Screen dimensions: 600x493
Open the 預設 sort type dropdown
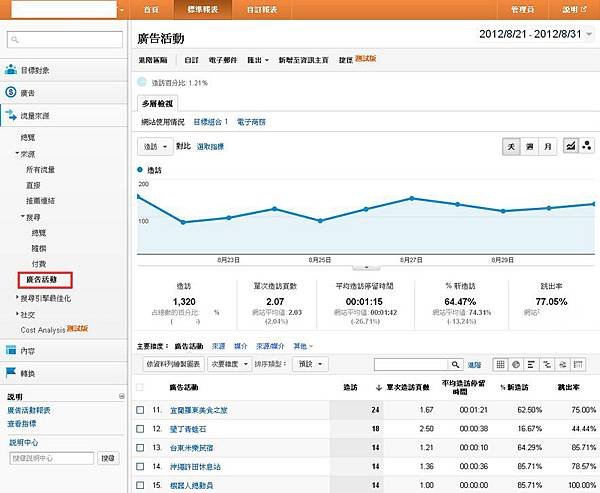click(310, 364)
